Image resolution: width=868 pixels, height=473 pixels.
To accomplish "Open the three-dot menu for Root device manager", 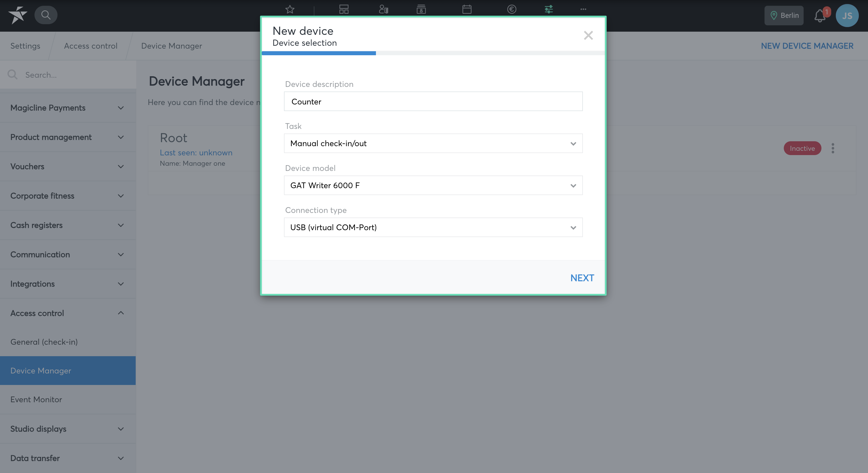I will point(833,148).
